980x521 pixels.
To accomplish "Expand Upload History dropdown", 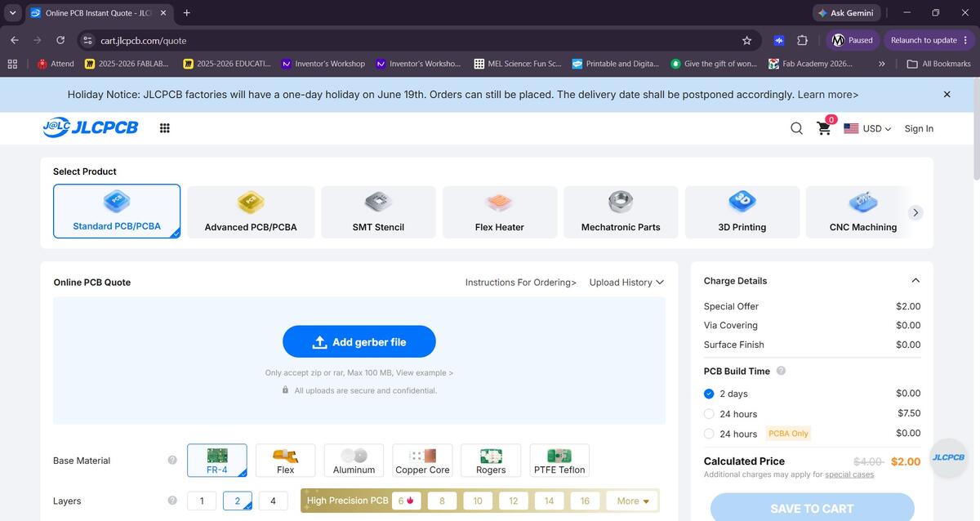I will (626, 283).
